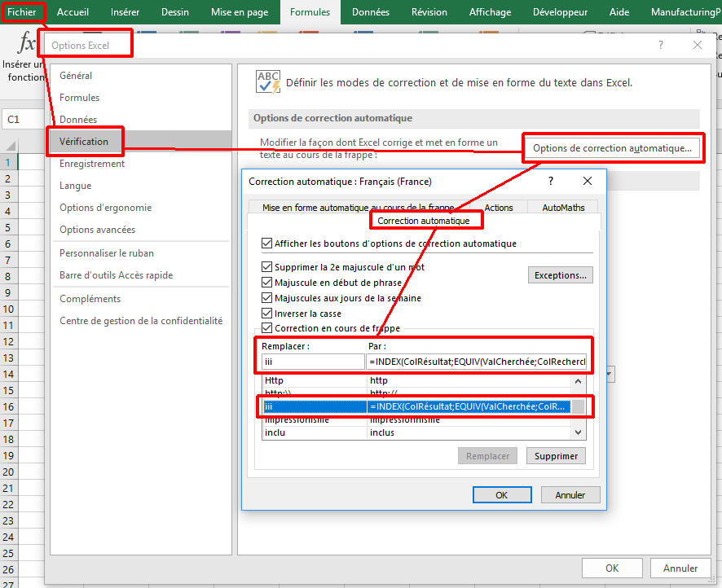
Task: Disable 'Majuscules aux jours de la semaine'
Action: (266, 298)
